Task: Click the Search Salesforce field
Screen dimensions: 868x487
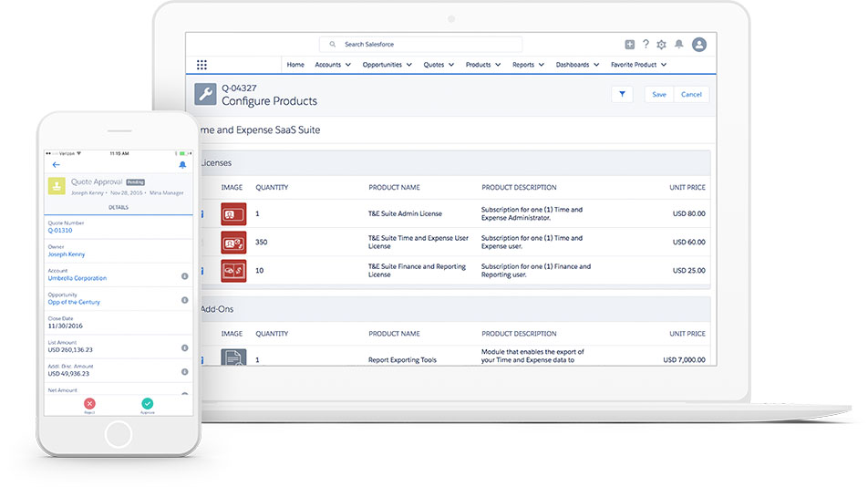Action: pos(420,45)
